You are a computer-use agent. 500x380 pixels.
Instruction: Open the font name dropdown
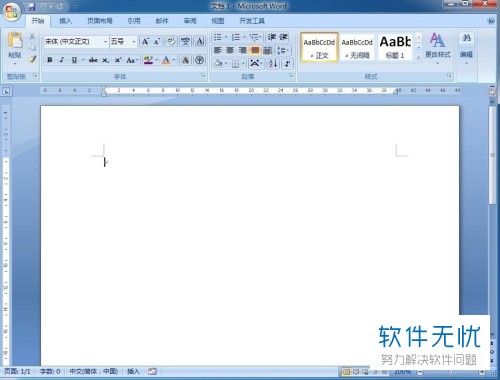coord(105,42)
